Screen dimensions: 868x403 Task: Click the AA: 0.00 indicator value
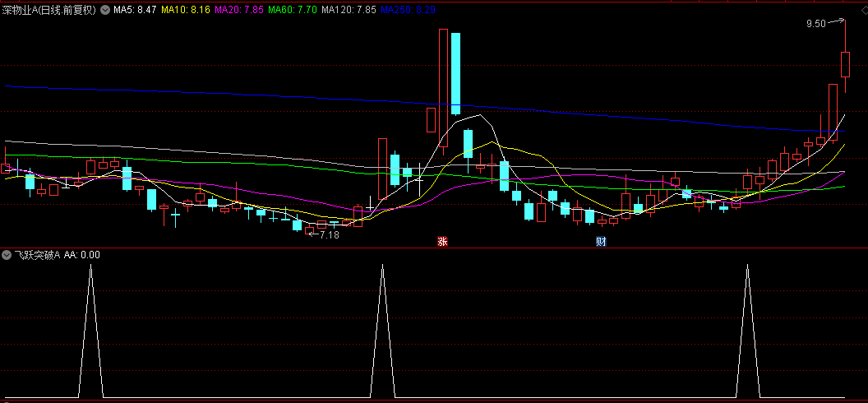tap(82, 255)
